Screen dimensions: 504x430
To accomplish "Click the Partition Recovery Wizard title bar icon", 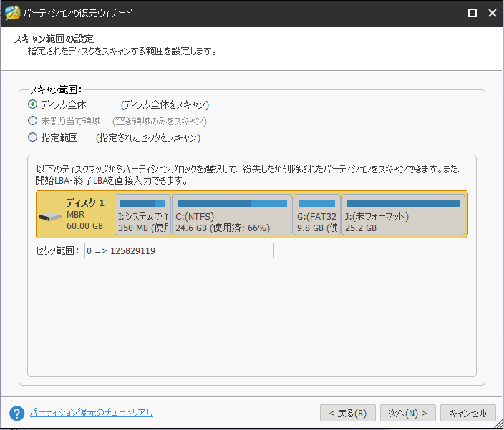I will pyautogui.click(x=12, y=13).
